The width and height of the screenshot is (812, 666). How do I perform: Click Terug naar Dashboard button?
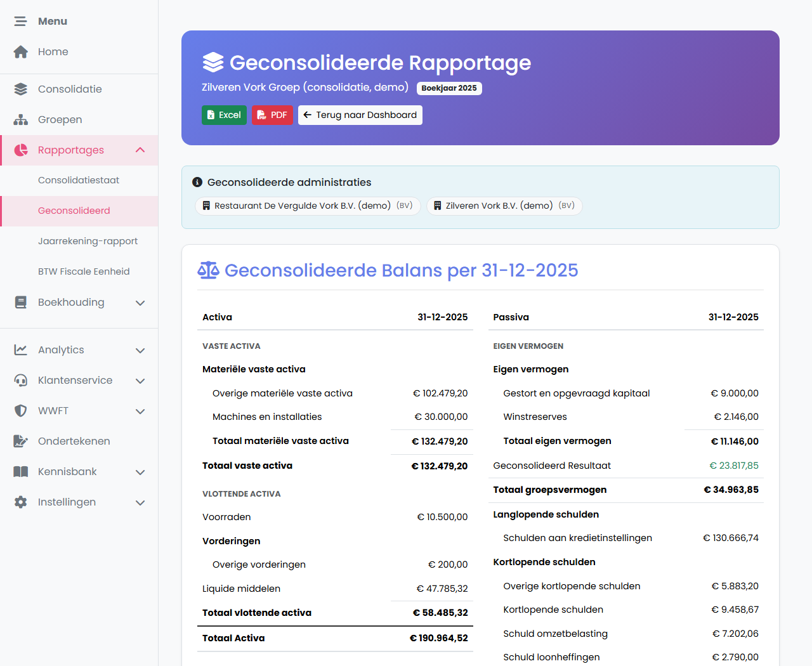tap(360, 115)
